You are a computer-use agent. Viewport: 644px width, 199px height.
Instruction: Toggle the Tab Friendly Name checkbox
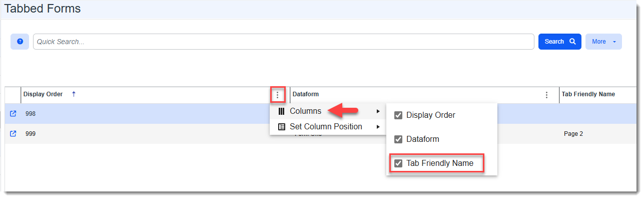(x=398, y=163)
